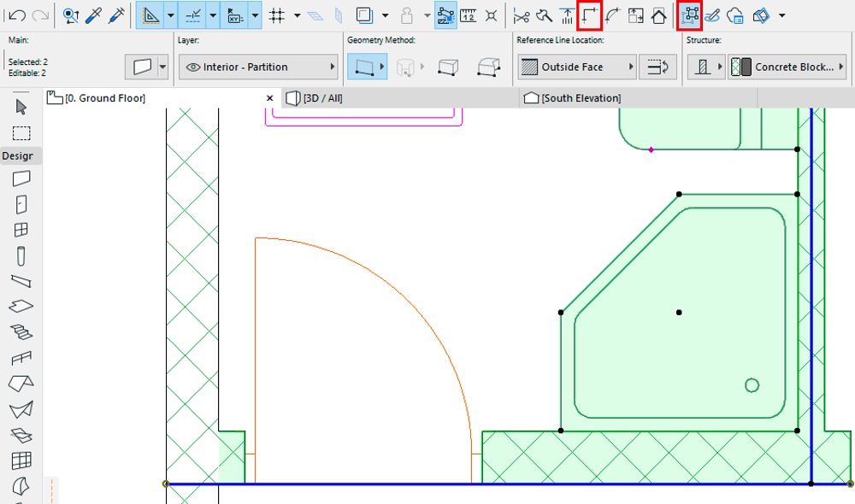Open the Concrete Block structure dropdown

(x=787, y=67)
